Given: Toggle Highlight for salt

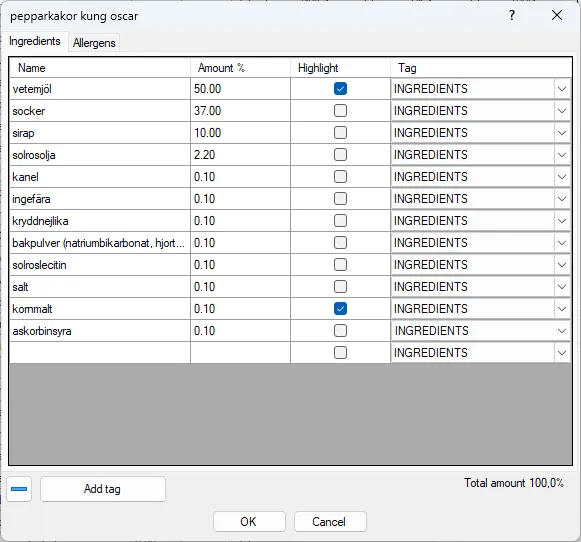Looking at the screenshot, I should coord(340,286).
